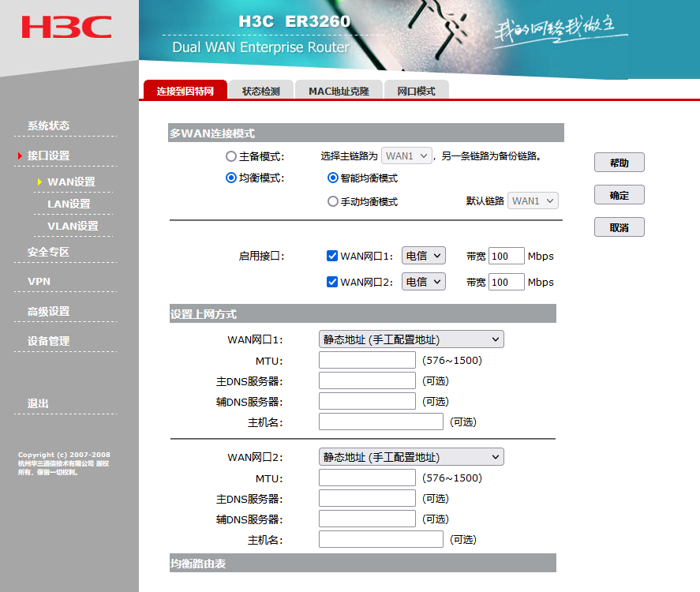
Task: Open LAN设置 submenu item
Action: coord(69,204)
